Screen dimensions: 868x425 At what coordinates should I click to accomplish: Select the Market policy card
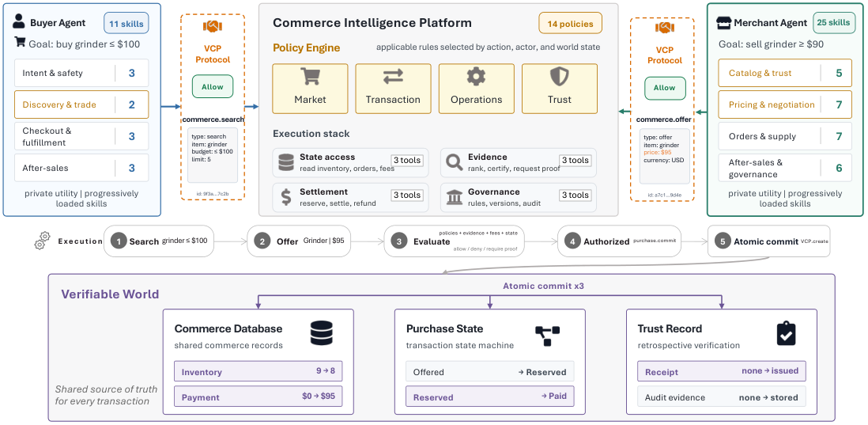(x=310, y=89)
